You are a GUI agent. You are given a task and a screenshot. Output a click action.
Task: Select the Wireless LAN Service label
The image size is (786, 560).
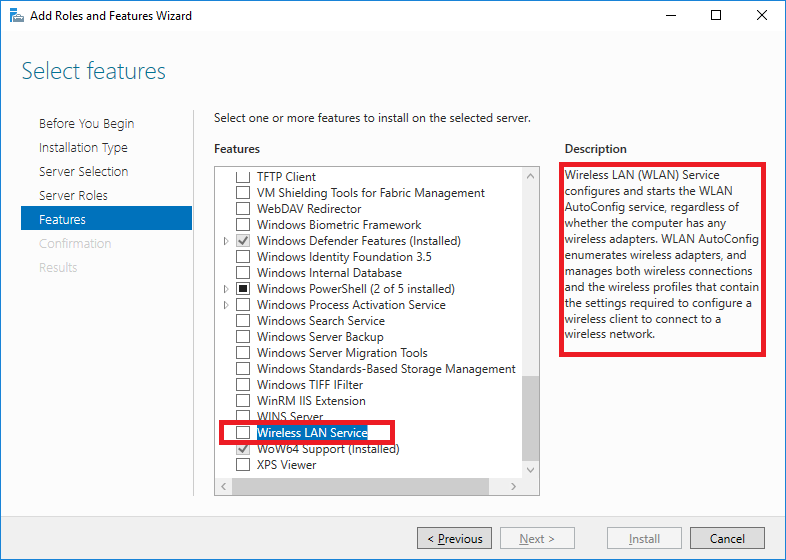click(312, 433)
